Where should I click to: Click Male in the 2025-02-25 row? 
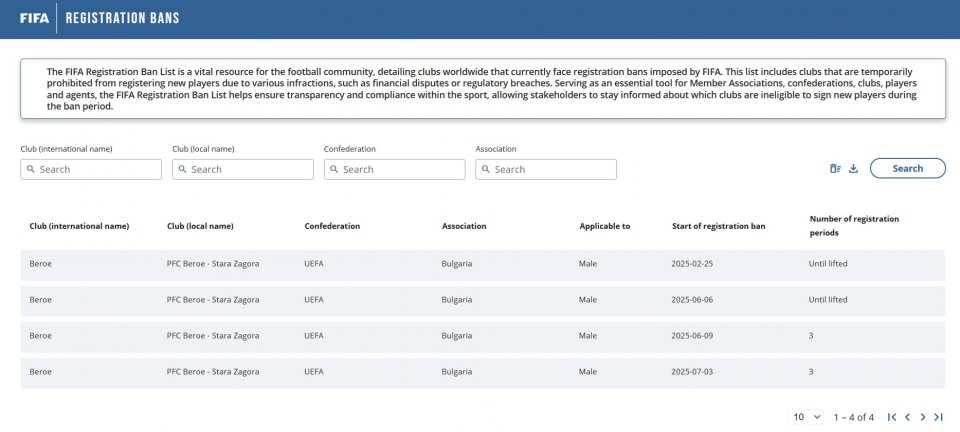(x=588, y=264)
